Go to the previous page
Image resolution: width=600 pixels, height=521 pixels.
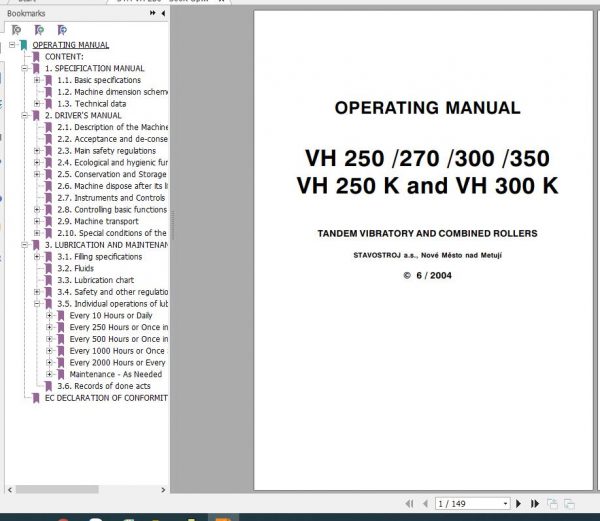click(425, 504)
